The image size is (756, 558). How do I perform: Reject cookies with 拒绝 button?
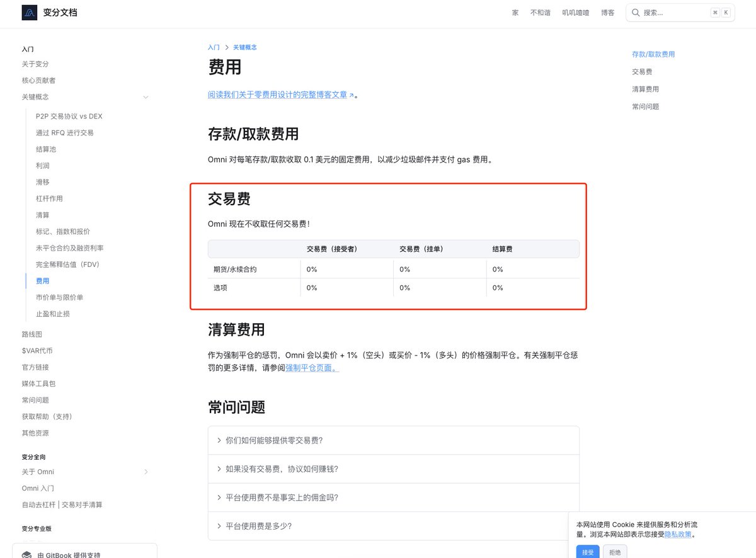point(615,552)
